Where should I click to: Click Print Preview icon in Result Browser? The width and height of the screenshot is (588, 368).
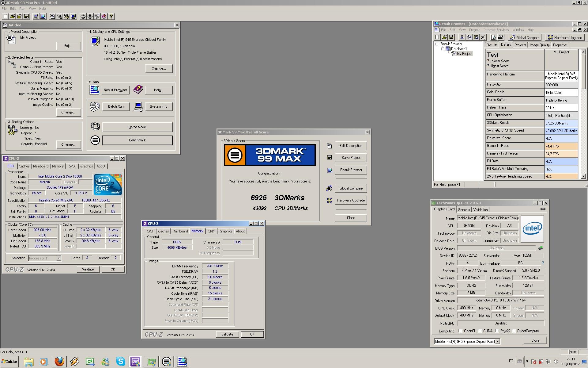493,37
